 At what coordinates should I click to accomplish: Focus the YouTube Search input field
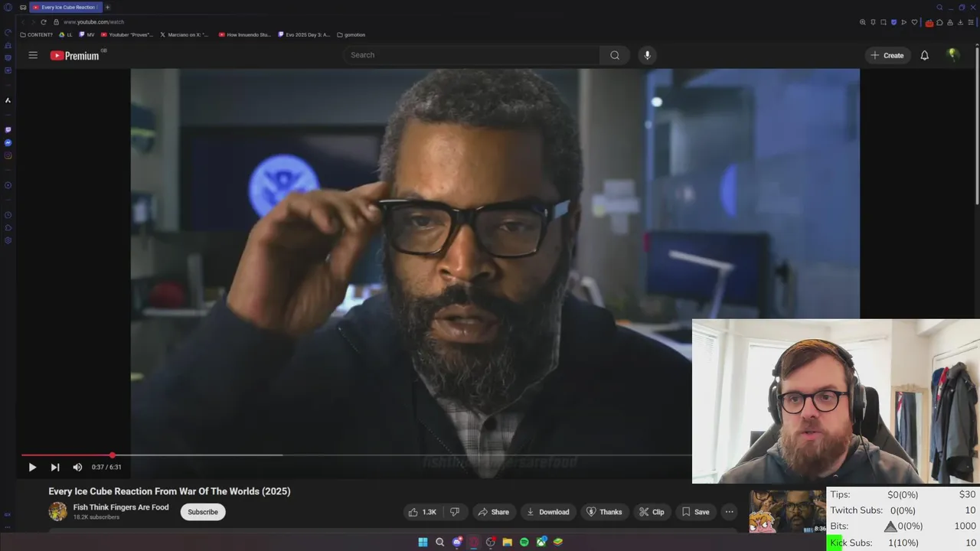click(x=472, y=55)
